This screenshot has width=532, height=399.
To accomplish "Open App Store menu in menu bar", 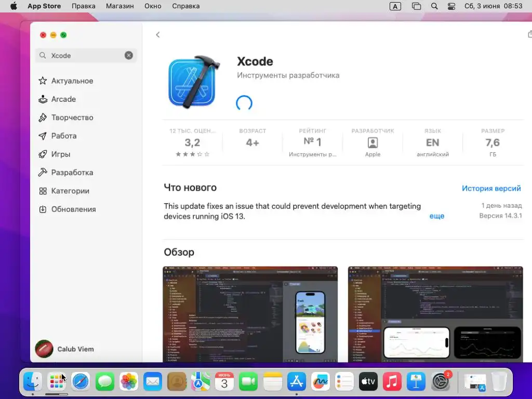I will pyautogui.click(x=44, y=6).
